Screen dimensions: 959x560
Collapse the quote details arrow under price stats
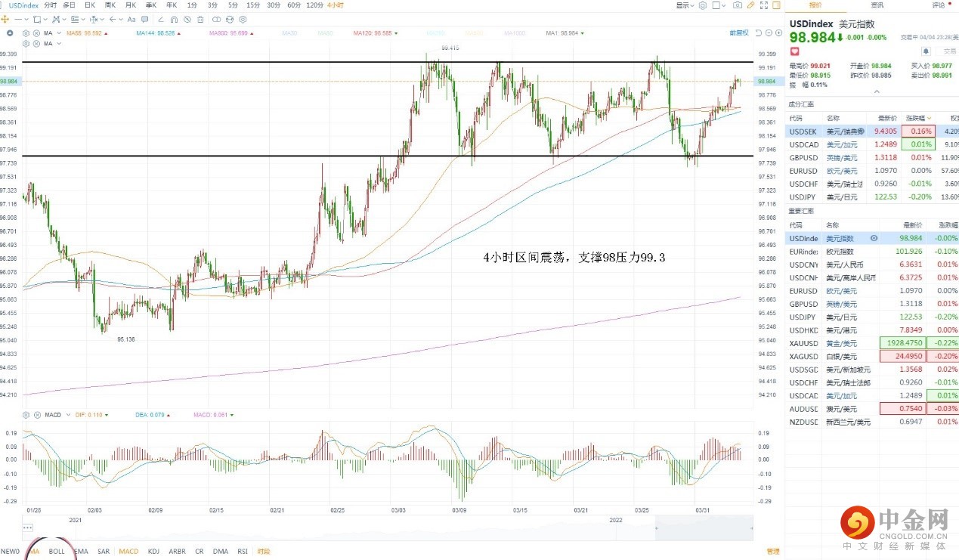tap(877, 92)
